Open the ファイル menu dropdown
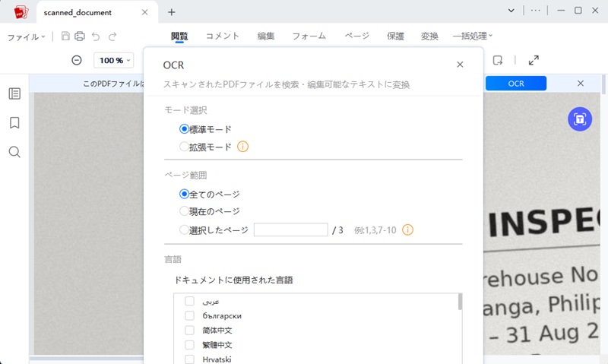Image resolution: width=608 pixels, height=364 pixels. (x=26, y=36)
